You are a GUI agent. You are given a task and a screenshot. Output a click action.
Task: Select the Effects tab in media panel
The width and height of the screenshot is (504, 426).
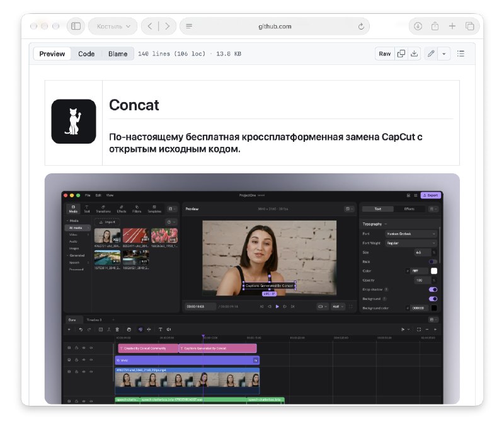[x=122, y=209]
